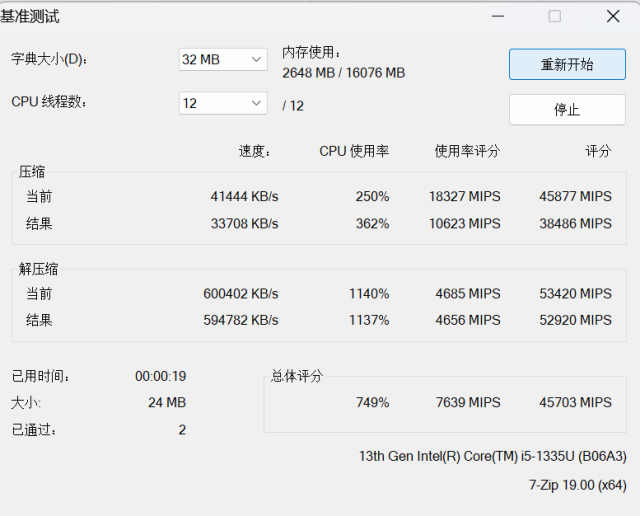Maximize the benchmark window
This screenshot has height=516, width=640.
(555, 16)
